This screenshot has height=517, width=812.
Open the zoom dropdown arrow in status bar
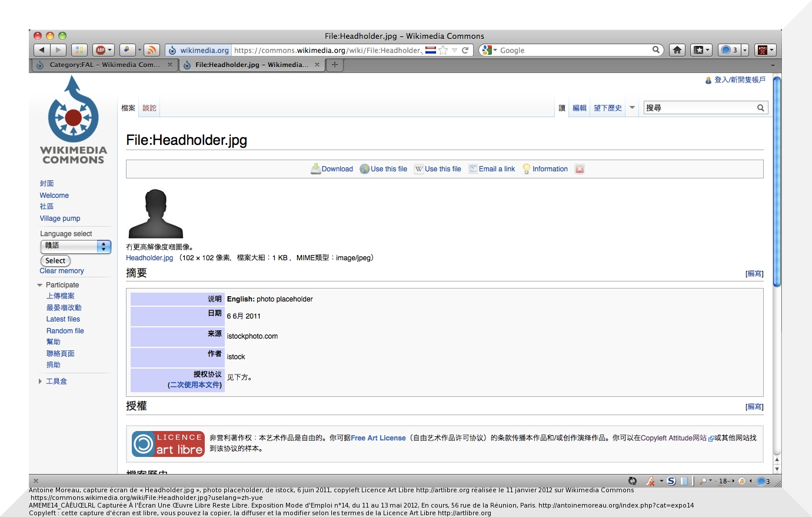tap(710, 480)
